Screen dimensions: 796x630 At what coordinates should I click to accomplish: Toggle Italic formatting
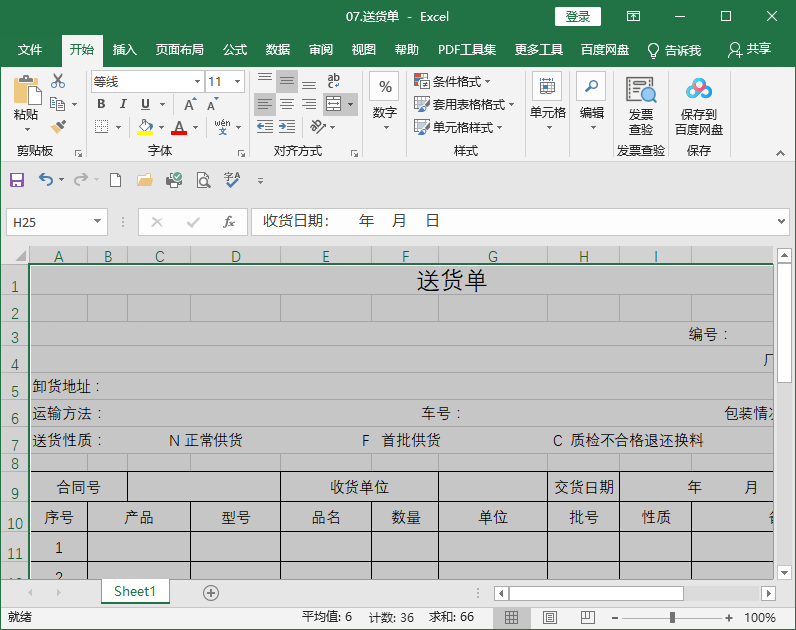pos(123,104)
